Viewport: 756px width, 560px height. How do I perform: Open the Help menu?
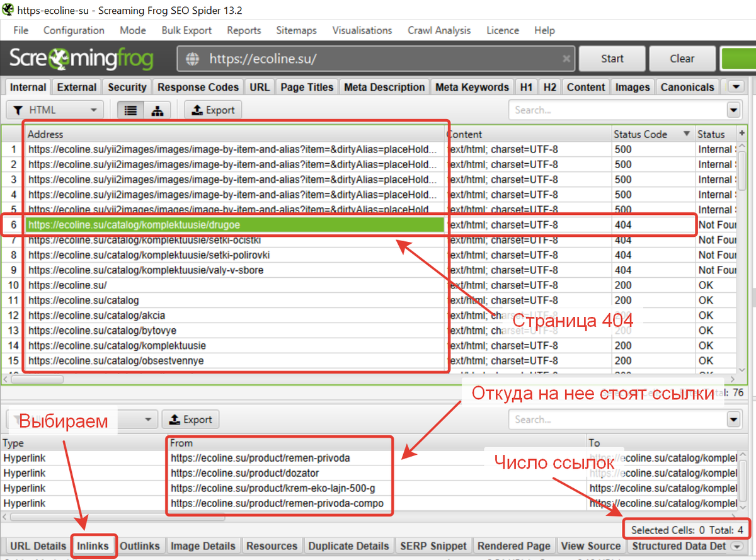[x=544, y=30]
